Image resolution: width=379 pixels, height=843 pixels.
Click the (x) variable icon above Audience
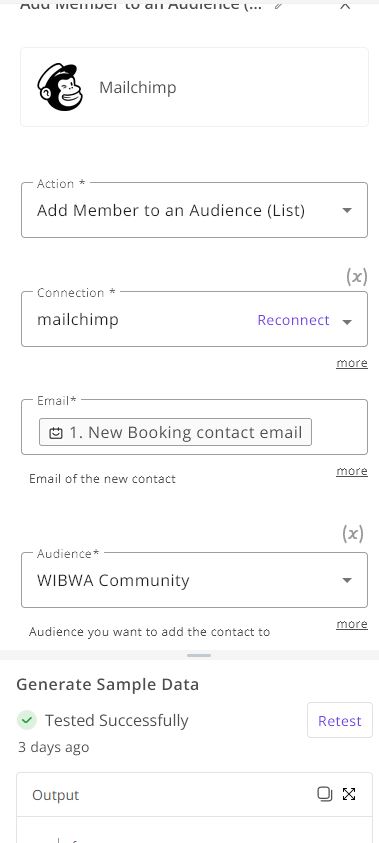353,533
